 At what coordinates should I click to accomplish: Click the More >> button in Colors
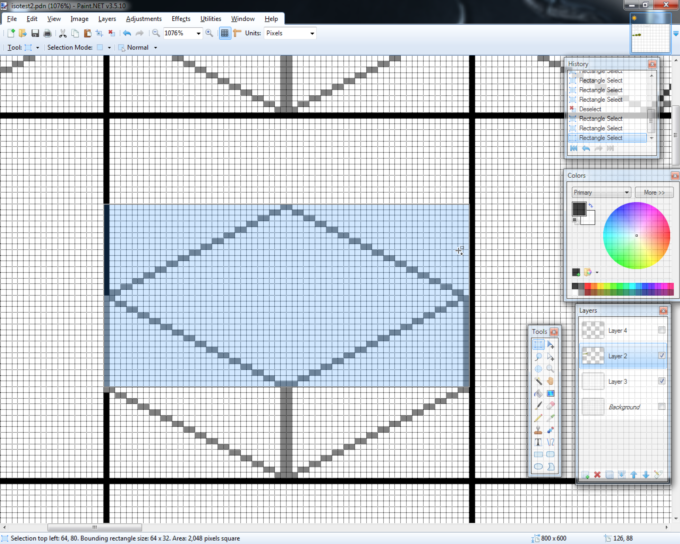point(654,192)
